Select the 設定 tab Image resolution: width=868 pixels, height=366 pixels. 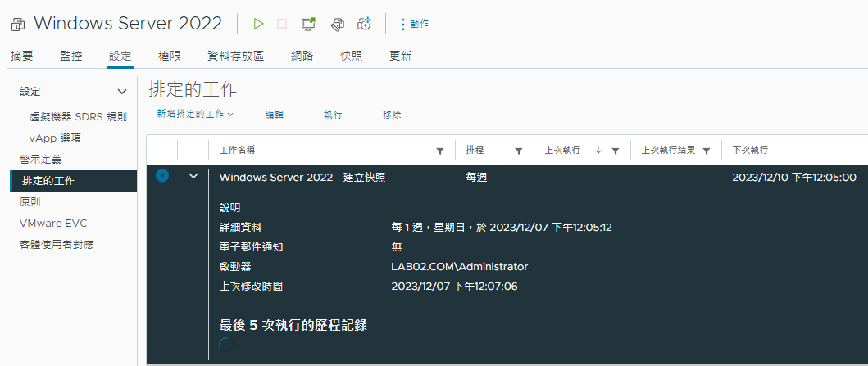[x=120, y=56]
